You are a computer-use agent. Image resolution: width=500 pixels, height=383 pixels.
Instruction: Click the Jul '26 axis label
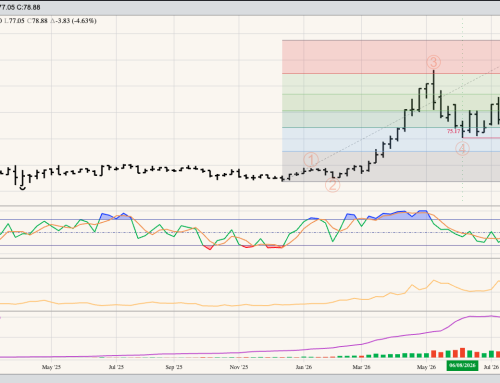pyautogui.click(x=491, y=367)
